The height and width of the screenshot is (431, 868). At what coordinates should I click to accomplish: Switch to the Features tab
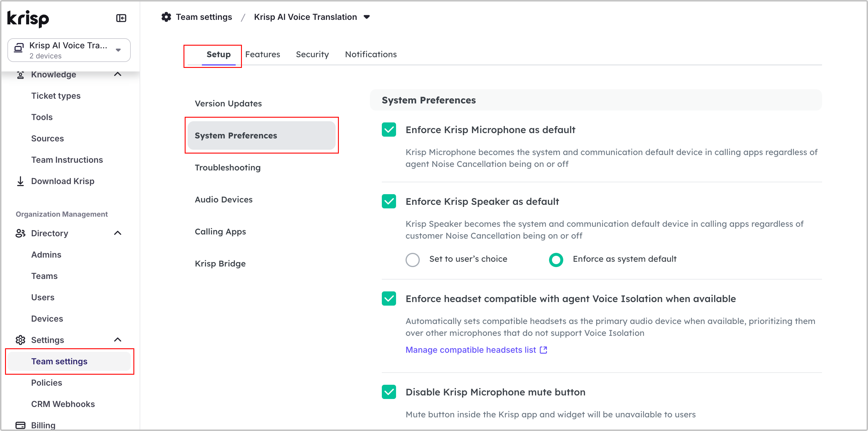pos(262,54)
